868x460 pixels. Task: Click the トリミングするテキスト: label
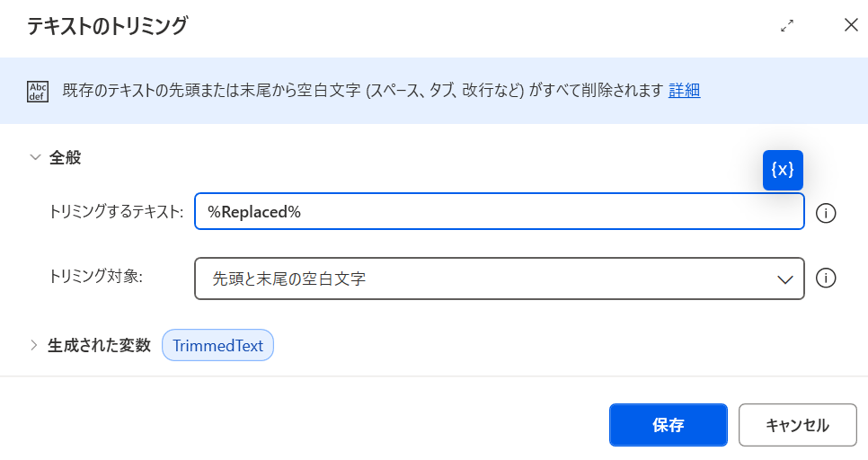click(x=116, y=211)
